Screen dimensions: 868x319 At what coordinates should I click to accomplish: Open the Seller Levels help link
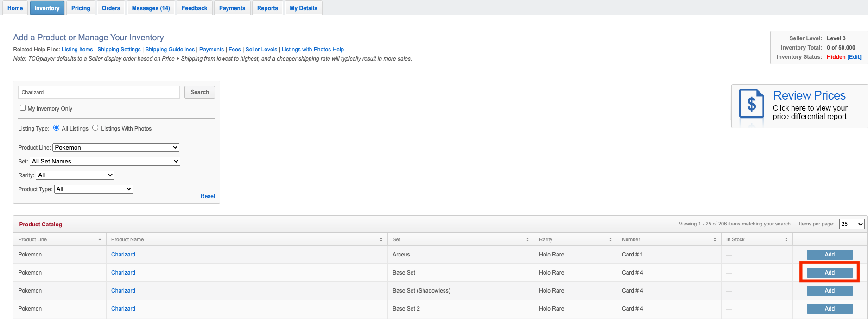pyautogui.click(x=261, y=50)
